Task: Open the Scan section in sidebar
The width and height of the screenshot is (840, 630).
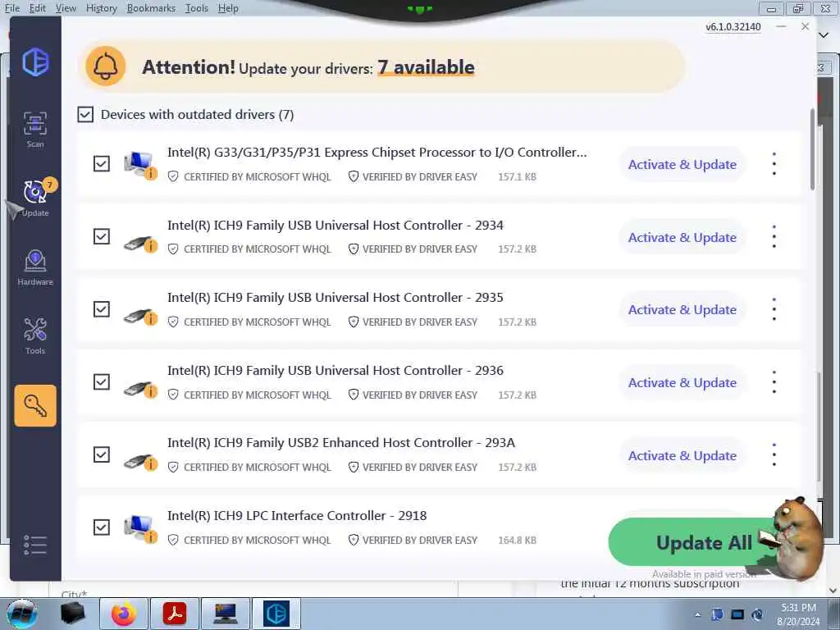Action: [x=35, y=129]
